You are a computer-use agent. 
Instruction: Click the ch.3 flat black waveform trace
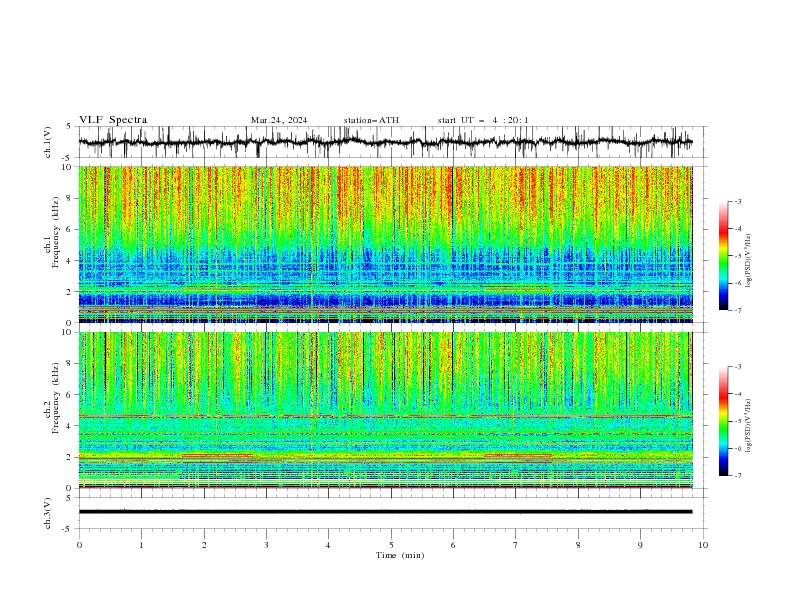385,512
